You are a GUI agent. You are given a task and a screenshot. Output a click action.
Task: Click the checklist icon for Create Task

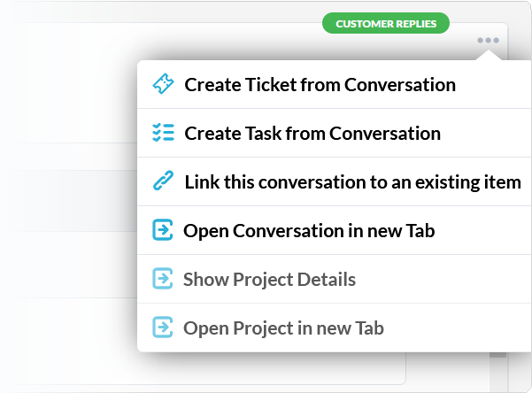pyautogui.click(x=163, y=133)
